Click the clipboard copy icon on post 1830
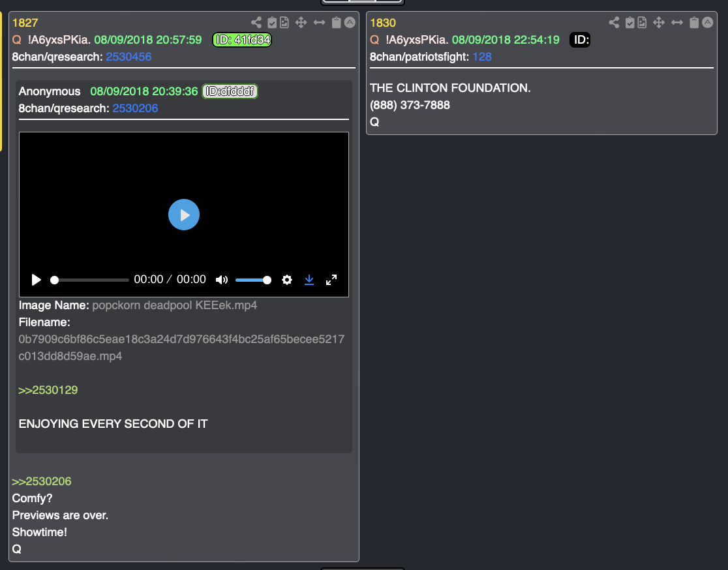This screenshot has width=728, height=570. click(694, 22)
